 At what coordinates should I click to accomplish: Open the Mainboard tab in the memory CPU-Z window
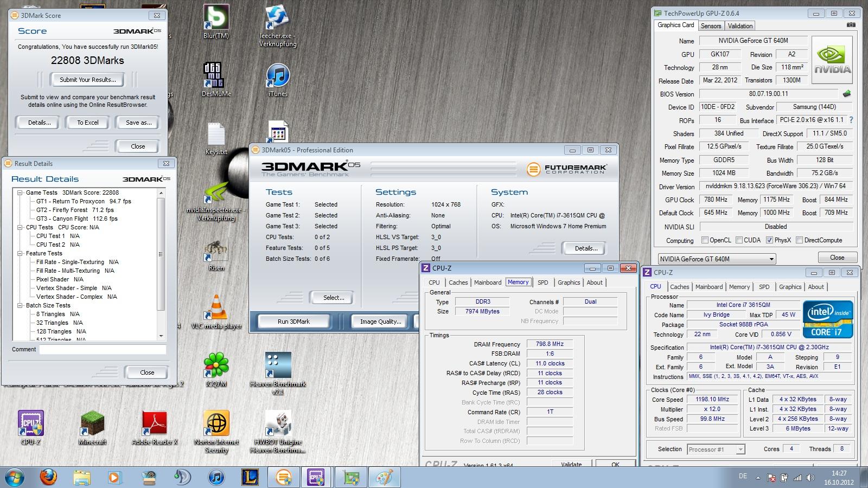[488, 282]
